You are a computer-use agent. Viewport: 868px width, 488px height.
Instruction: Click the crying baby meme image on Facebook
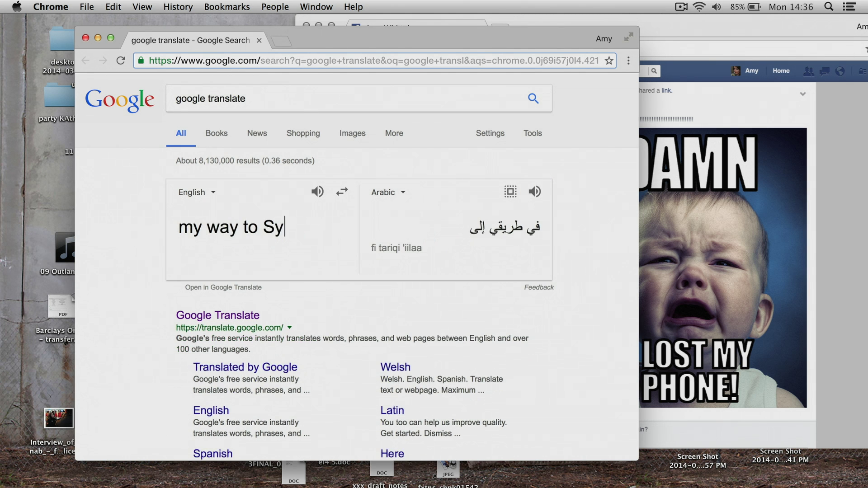point(722,267)
